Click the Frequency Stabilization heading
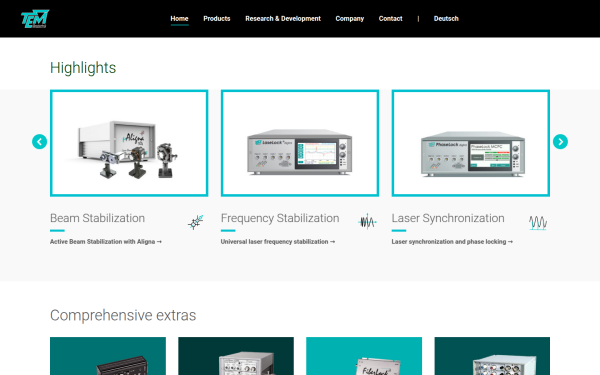 point(280,218)
